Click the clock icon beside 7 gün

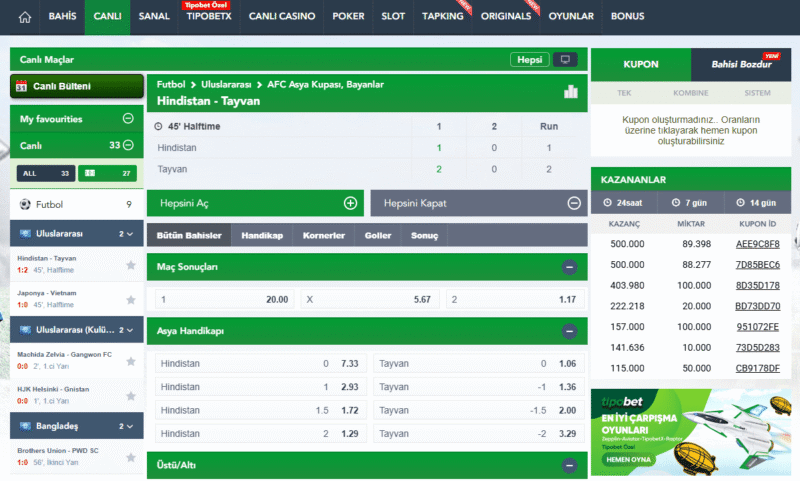[676, 203]
